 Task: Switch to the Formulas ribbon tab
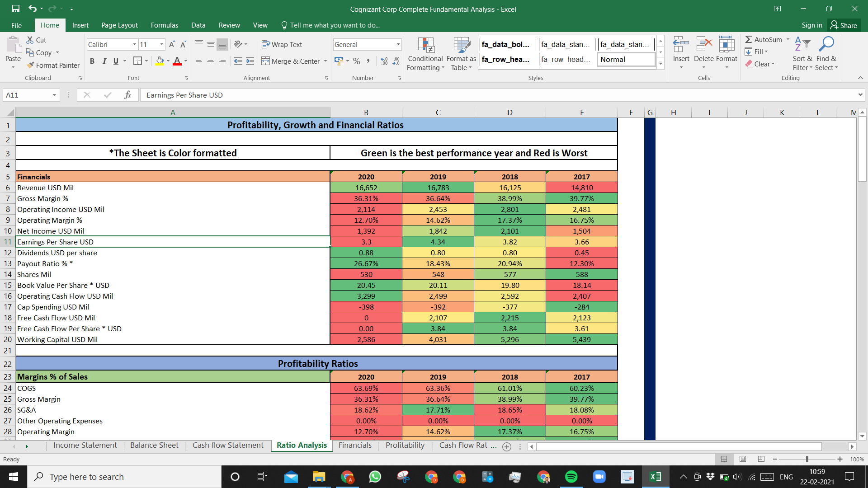pyautogui.click(x=164, y=25)
